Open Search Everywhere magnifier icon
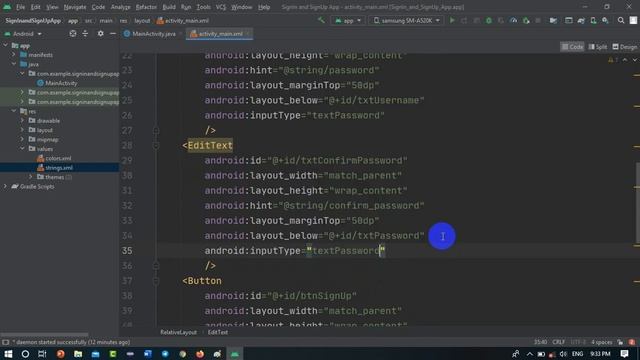Screen dimensions: 640x360 pos(621,20)
